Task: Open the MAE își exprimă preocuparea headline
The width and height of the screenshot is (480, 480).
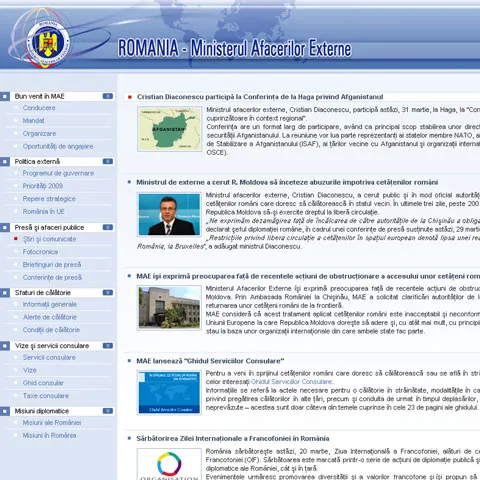Action: (x=308, y=277)
